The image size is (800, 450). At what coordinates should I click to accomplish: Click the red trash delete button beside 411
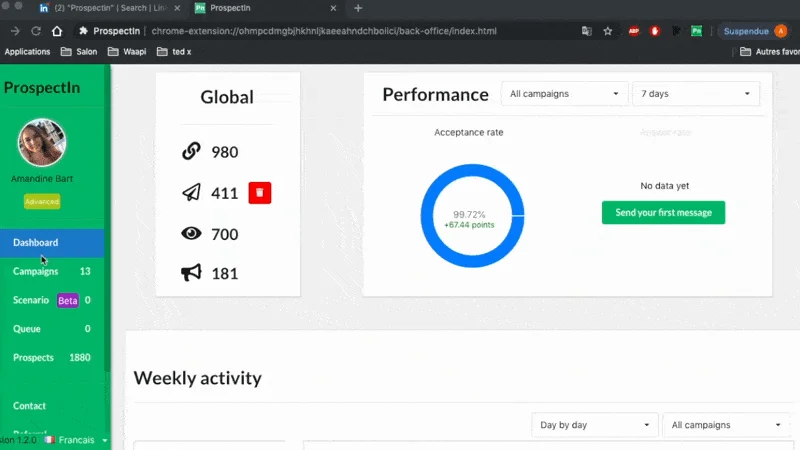click(x=260, y=193)
